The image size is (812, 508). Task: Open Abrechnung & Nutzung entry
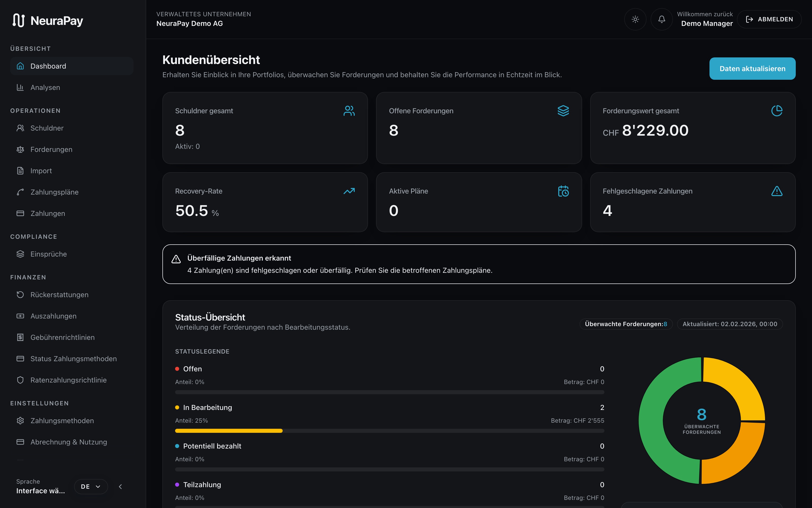pyautogui.click(x=72, y=442)
